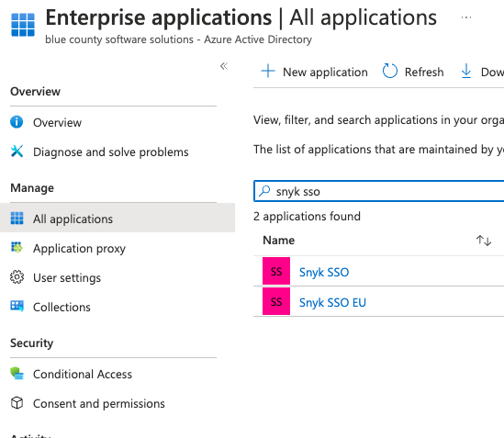Click the search magnifier icon
Viewport: 504px width, 438px height.
click(x=264, y=191)
